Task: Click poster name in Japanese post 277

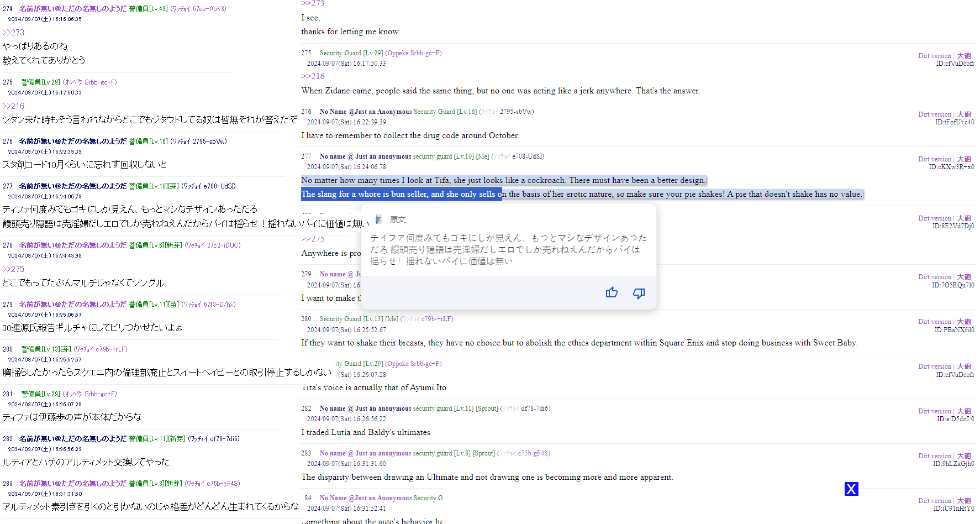Action: pos(73,186)
